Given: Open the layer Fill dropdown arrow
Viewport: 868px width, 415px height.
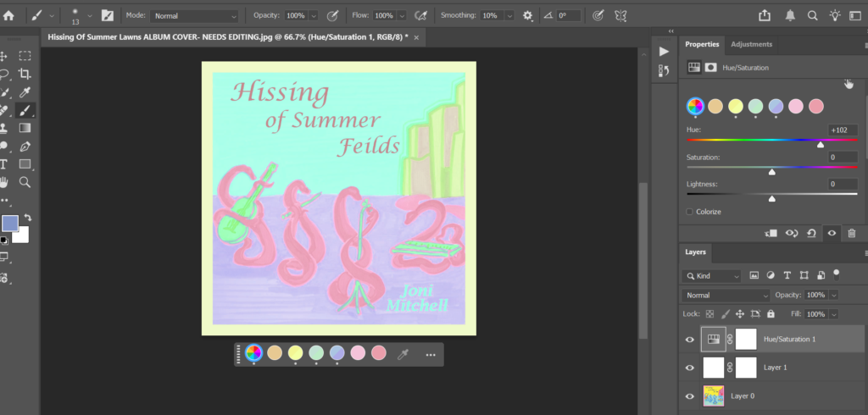Looking at the screenshot, I should coord(834,314).
